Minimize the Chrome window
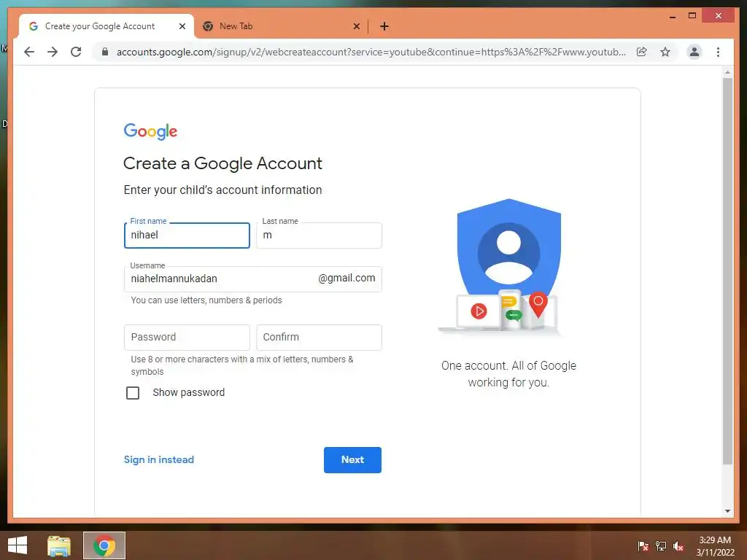The image size is (747, 560). click(673, 16)
